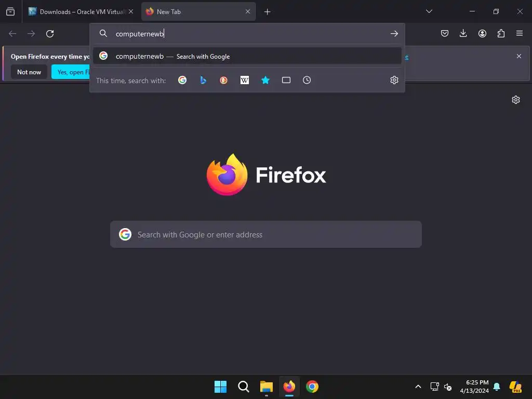The image size is (532, 399).
Task: Go back one page
Action: (12, 34)
